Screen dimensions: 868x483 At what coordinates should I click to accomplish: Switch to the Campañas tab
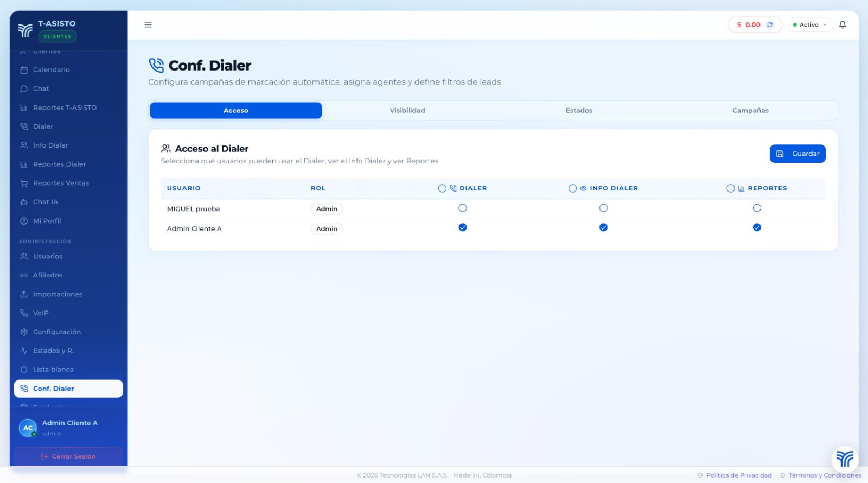pos(750,110)
